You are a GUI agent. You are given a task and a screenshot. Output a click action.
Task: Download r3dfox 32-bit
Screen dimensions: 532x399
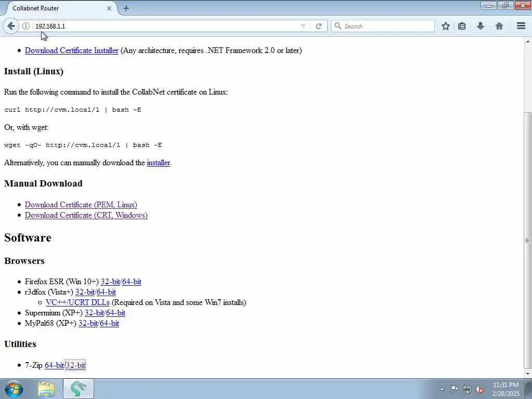tap(85, 292)
